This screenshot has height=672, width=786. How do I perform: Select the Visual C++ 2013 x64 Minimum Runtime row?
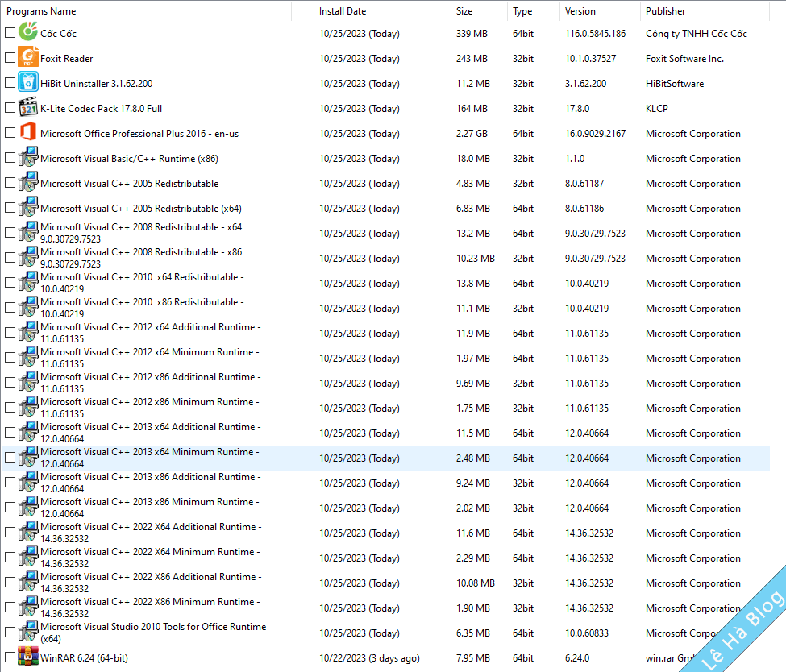150,458
